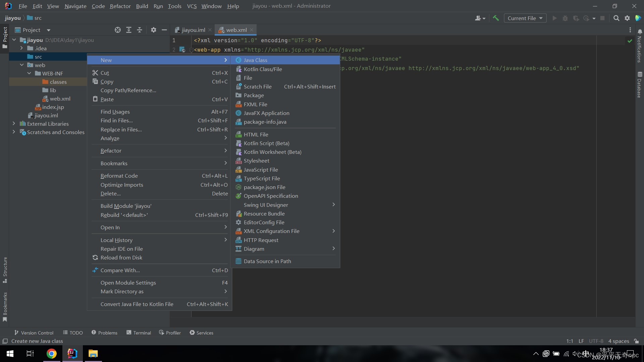The width and height of the screenshot is (644, 362).
Task: Click the JetBrains Toolbox style icon top right
Action: click(638, 18)
